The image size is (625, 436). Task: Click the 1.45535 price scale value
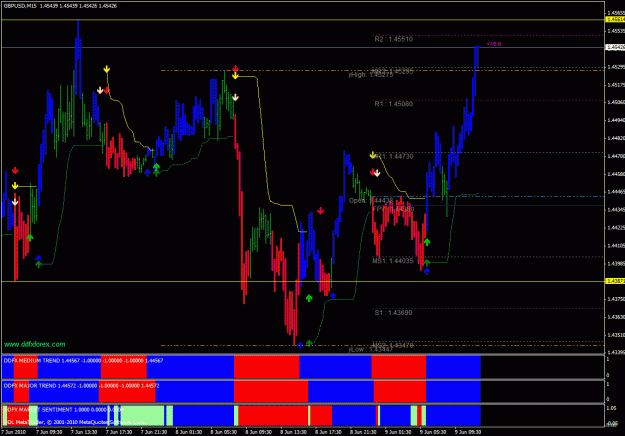pyautogui.click(x=615, y=31)
